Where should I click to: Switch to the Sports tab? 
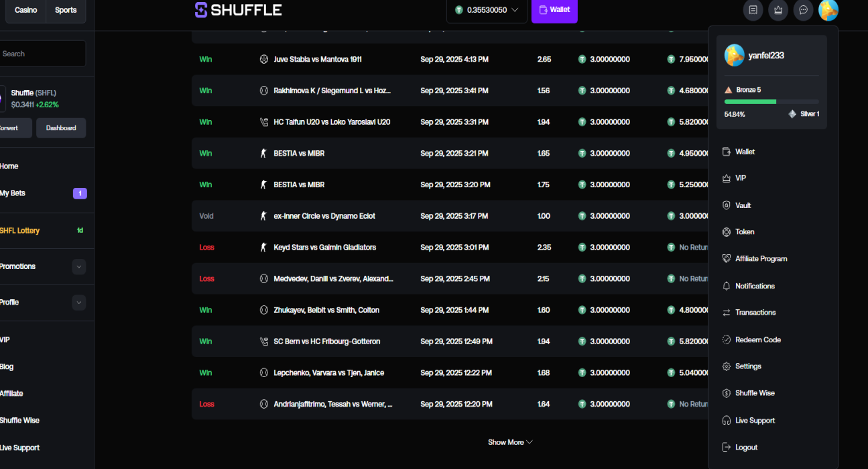coord(66,10)
